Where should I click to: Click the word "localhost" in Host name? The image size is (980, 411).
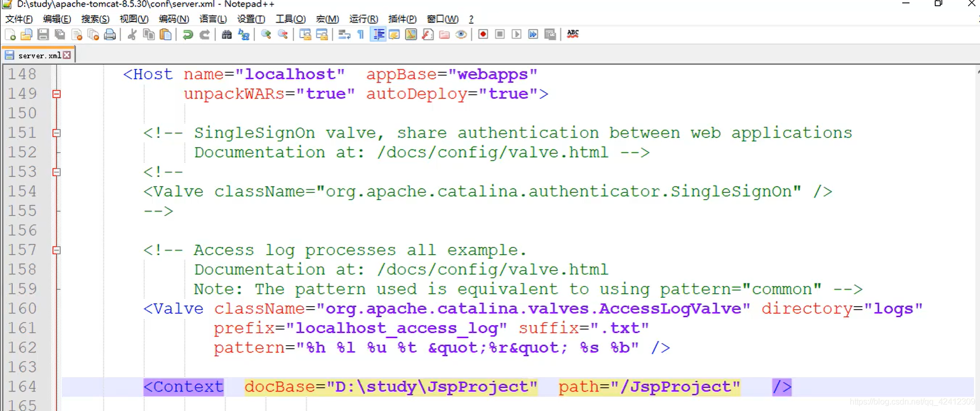click(x=290, y=75)
